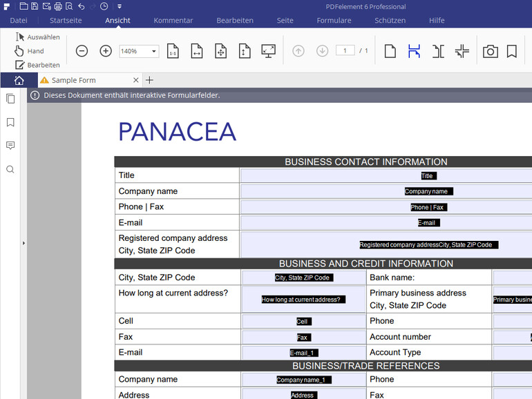Go to previous page arrow
This screenshot has width=532, height=399.
298,51
